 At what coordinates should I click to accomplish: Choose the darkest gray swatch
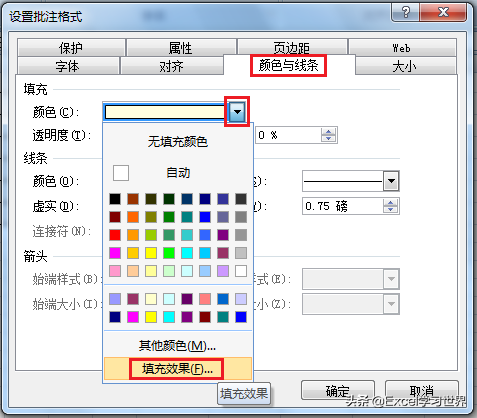[241, 199]
